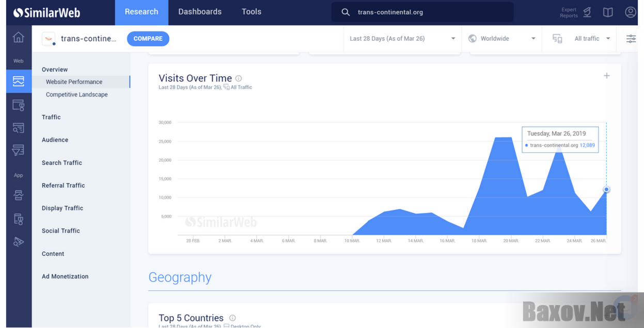Click the search magnifier icon

[x=345, y=12]
